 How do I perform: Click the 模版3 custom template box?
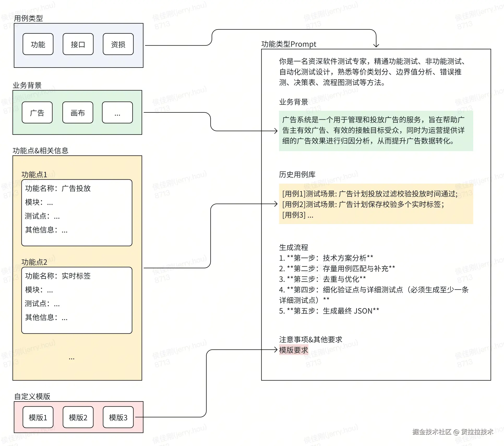(x=118, y=417)
